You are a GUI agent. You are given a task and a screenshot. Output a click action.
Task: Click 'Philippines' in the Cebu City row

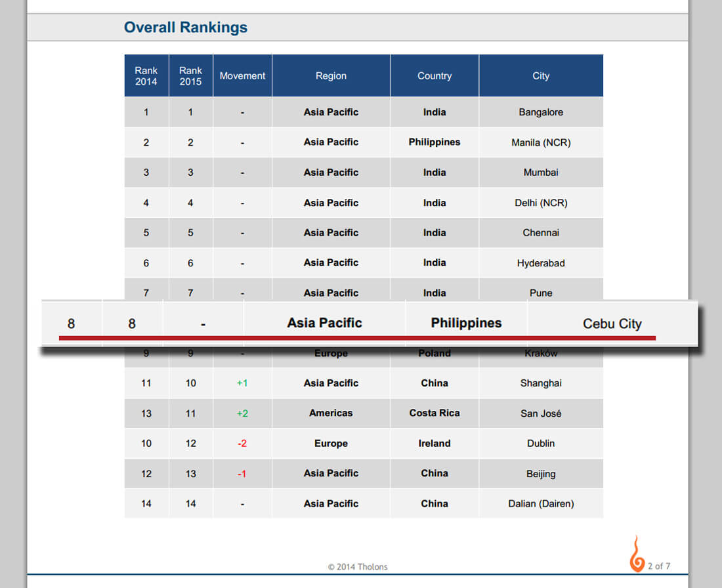(x=466, y=323)
